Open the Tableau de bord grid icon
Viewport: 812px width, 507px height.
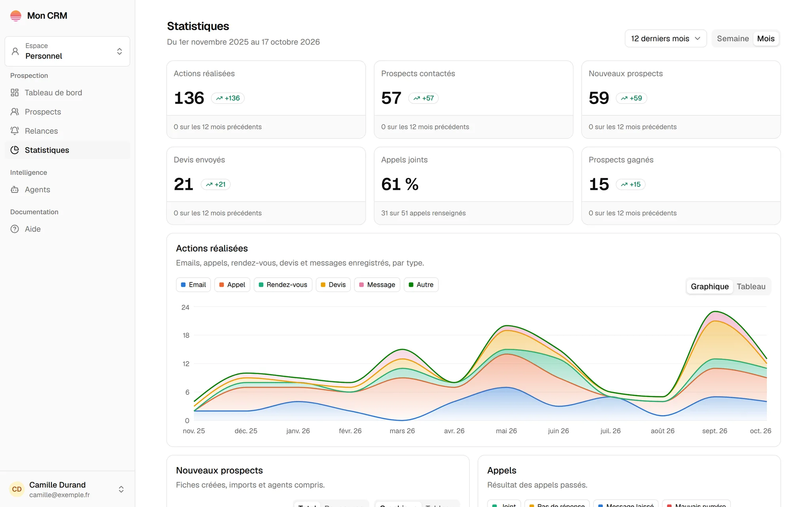[x=15, y=93]
